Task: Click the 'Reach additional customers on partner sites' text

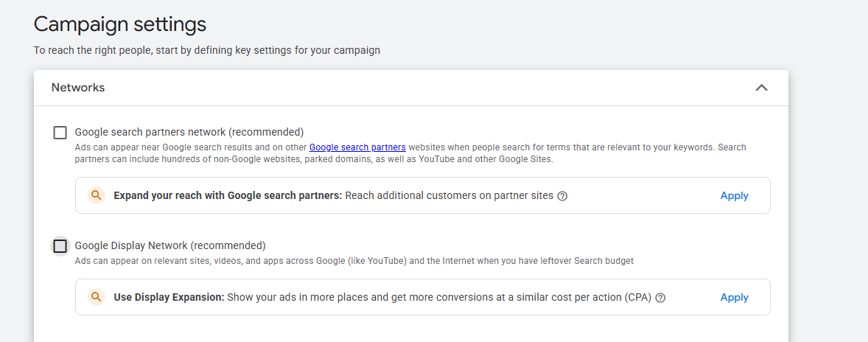Action: tap(449, 195)
